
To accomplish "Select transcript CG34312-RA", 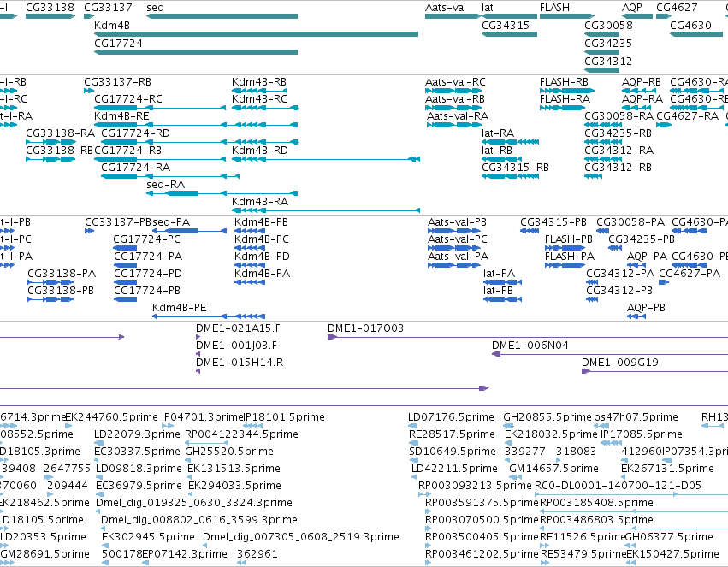I will (x=619, y=151).
